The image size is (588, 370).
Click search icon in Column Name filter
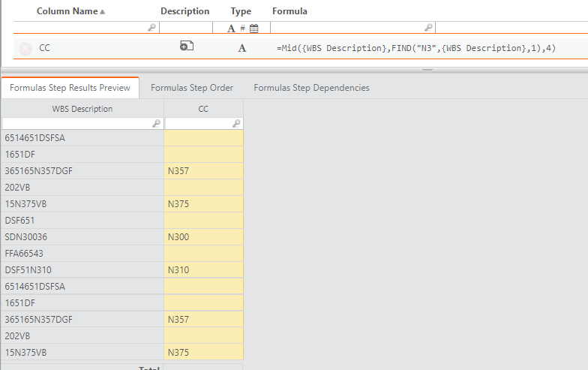pyautogui.click(x=151, y=28)
